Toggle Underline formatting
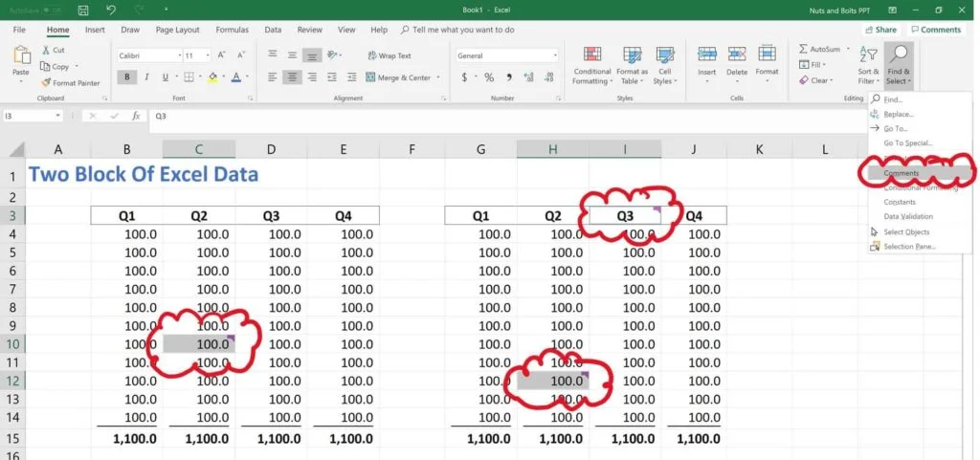Viewport: 980px width, 460px height. [166, 77]
